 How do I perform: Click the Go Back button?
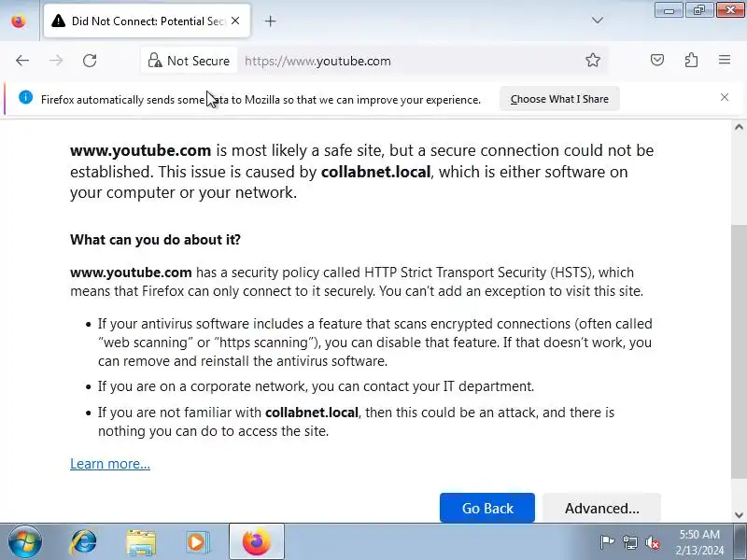coord(487,509)
